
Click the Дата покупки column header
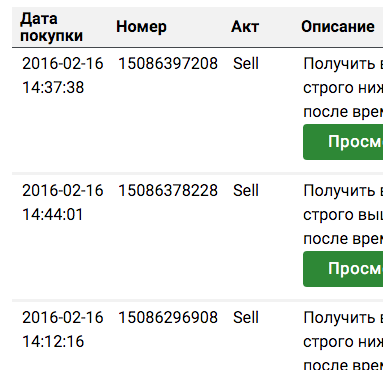point(51,27)
